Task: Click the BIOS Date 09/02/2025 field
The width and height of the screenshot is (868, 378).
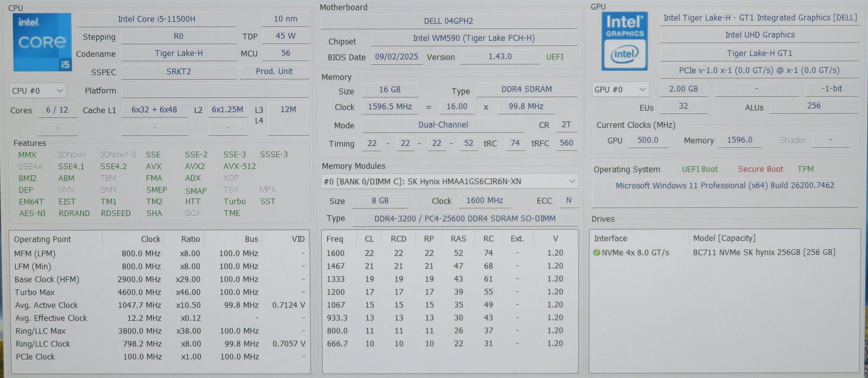Action: [396, 57]
